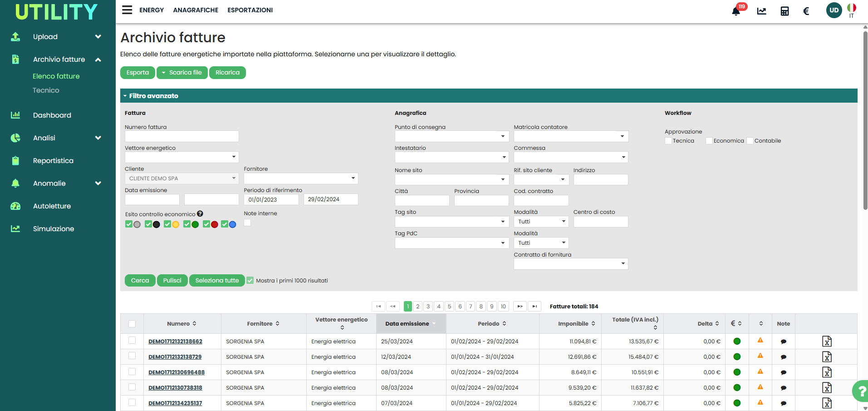868x411 pixels.
Task: Open the Intestatario dropdown
Action: (451, 157)
